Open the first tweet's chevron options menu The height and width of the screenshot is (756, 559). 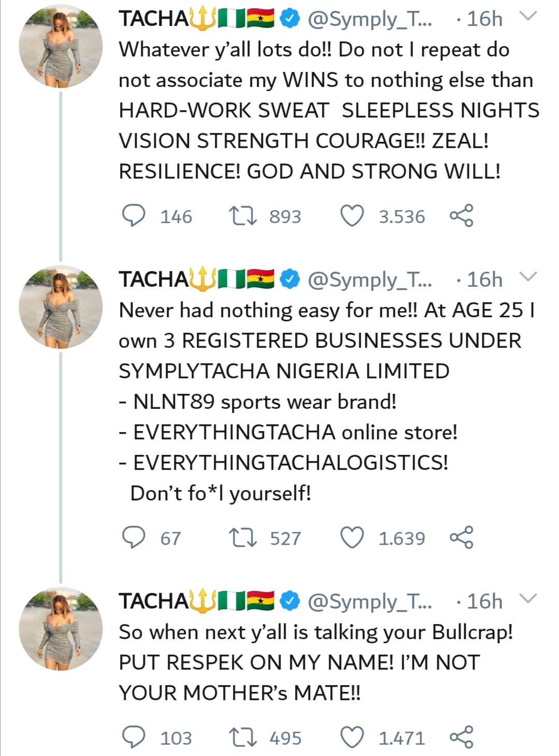point(528,17)
